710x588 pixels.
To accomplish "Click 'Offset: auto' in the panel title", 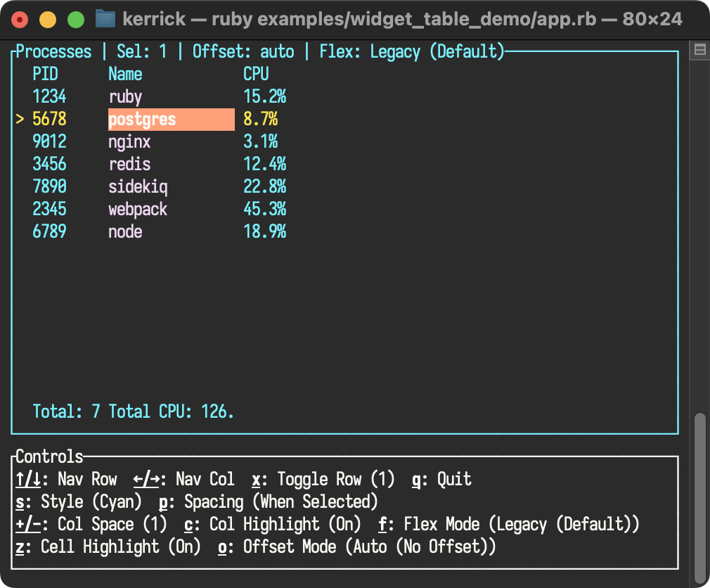I will pyautogui.click(x=244, y=51).
